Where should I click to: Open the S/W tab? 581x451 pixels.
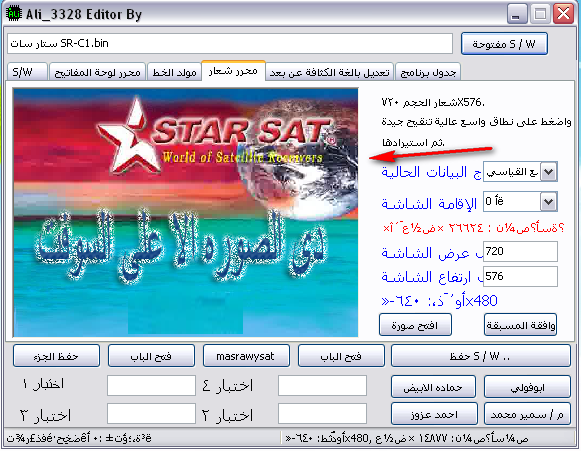(27, 72)
